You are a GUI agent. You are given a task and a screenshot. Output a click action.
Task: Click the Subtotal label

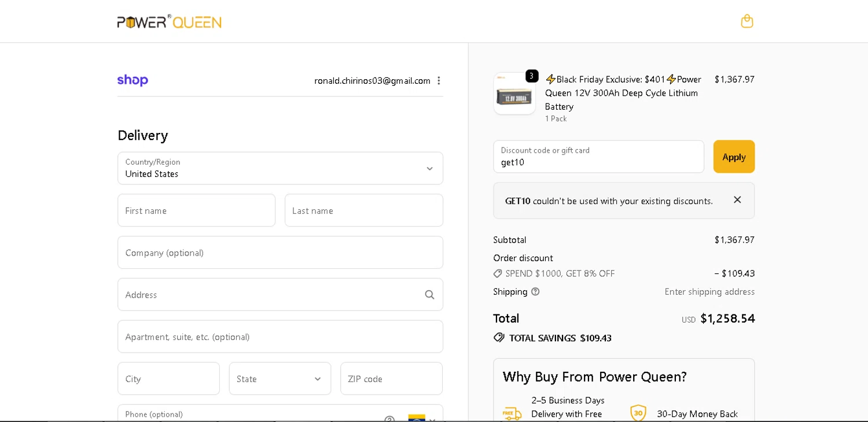coord(510,240)
